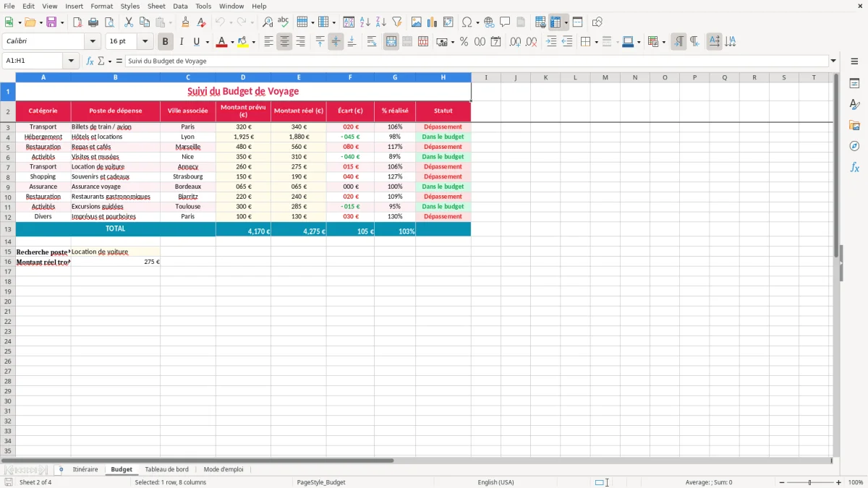Click the horizontal scrollbar
The height and width of the screenshot is (488, 868).
click(197, 460)
